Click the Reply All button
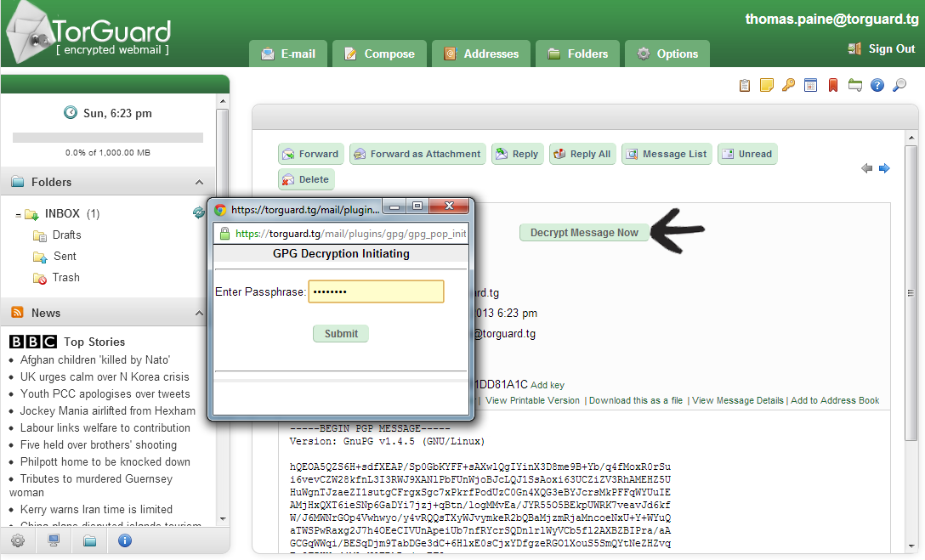This screenshot has width=925, height=560. (x=583, y=154)
